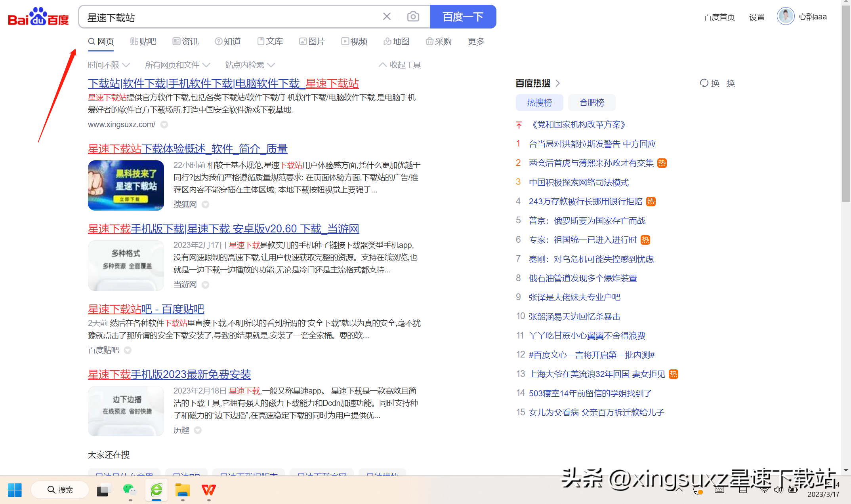Open 360 browser taskbar icon
This screenshot has width=851, height=504.
coord(156,490)
